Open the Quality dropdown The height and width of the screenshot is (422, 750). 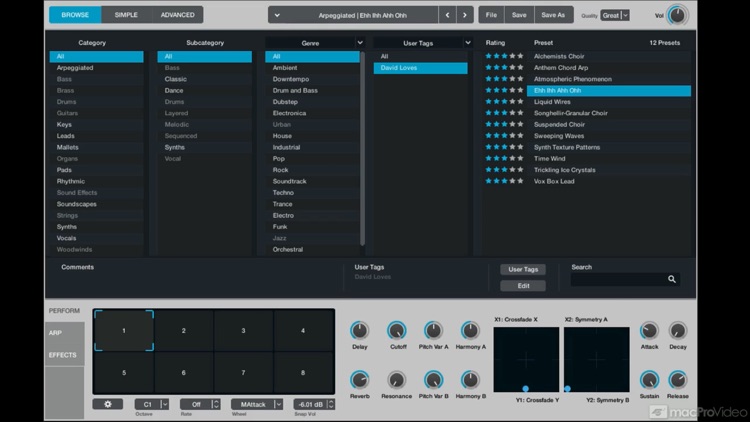coord(615,15)
